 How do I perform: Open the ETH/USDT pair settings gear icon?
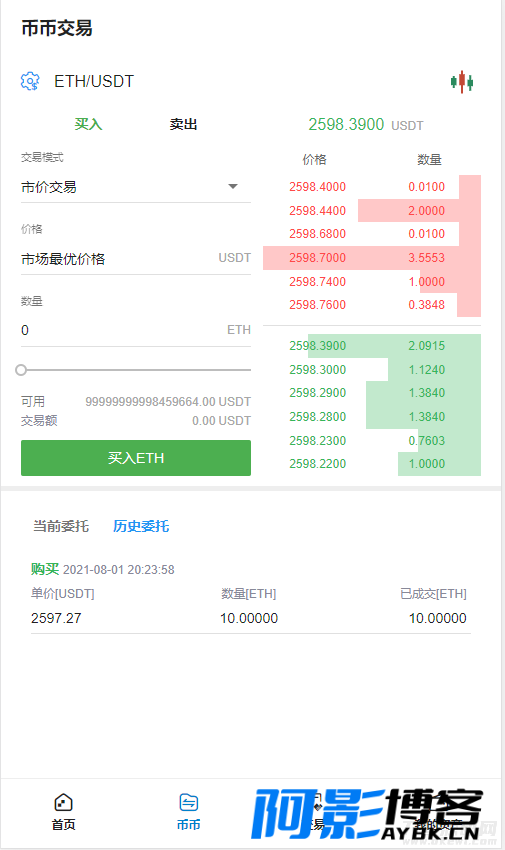(x=30, y=81)
